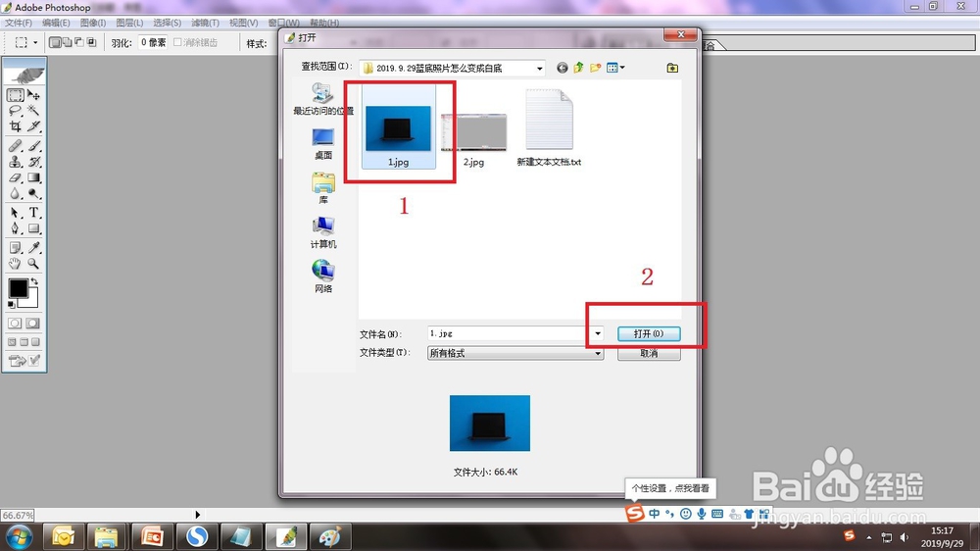This screenshot has width=980, height=551.
Task: Click the 打开(O) button
Action: tap(649, 334)
